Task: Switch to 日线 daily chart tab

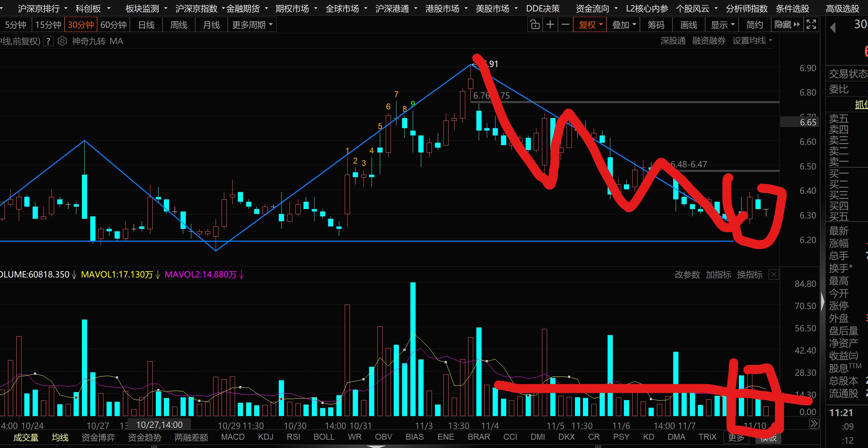Action: pyautogui.click(x=146, y=25)
